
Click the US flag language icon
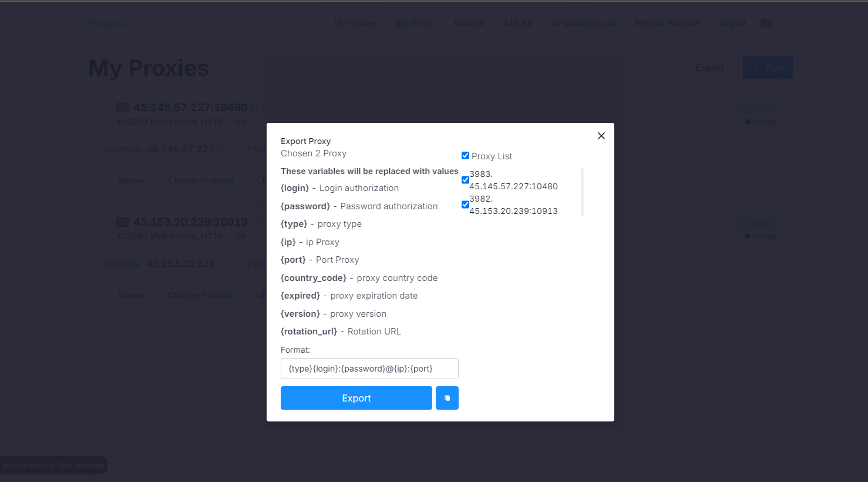point(766,24)
